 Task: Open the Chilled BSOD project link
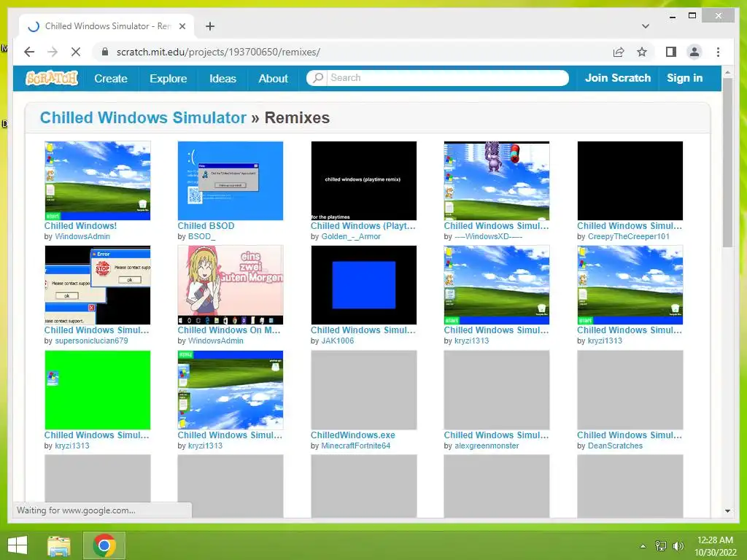tap(206, 226)
